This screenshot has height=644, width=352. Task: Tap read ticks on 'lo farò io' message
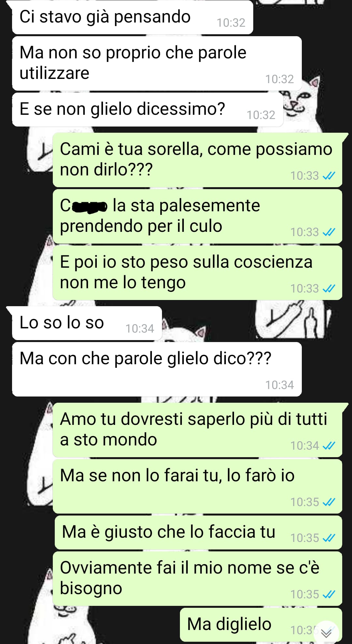(x=329, y=502)
